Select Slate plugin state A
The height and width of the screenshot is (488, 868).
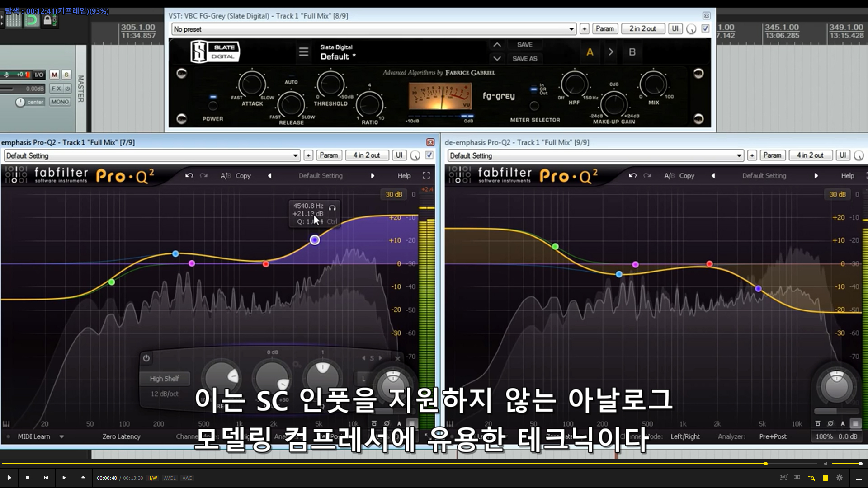[590, 52]
